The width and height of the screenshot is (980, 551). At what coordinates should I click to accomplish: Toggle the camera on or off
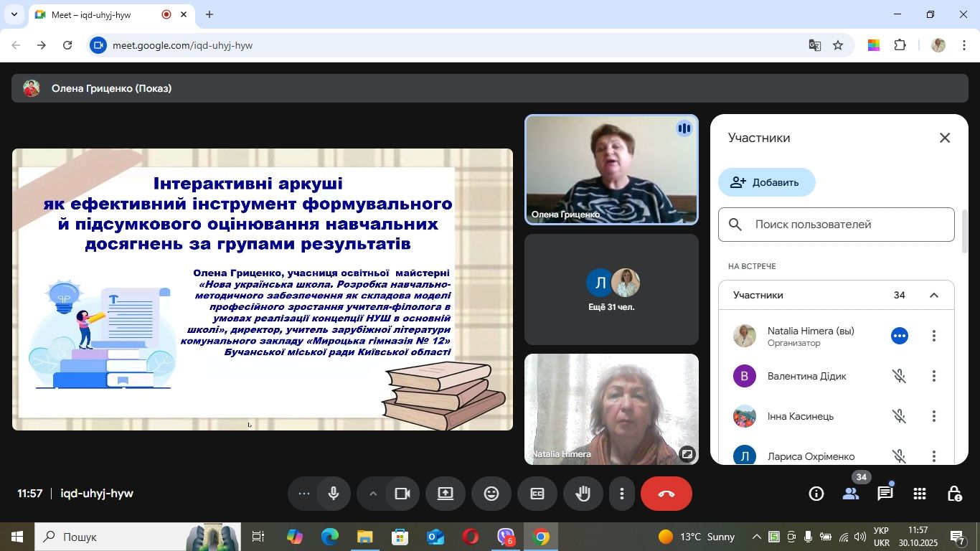(402, 494)
